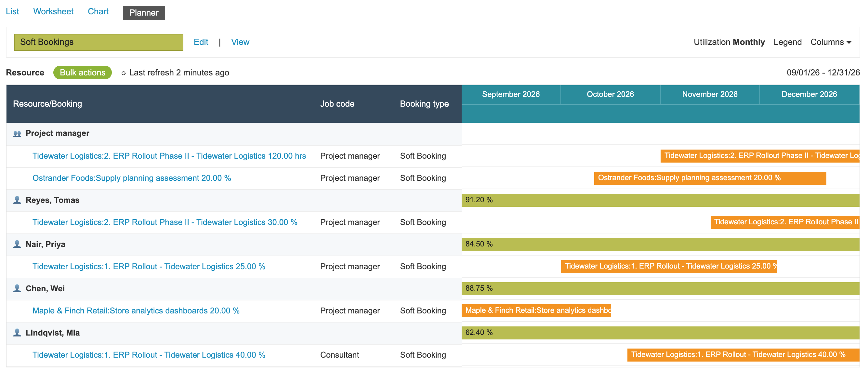
Task: Click the person icon beside Reyes, Tomas
Action: pos(17,200)
